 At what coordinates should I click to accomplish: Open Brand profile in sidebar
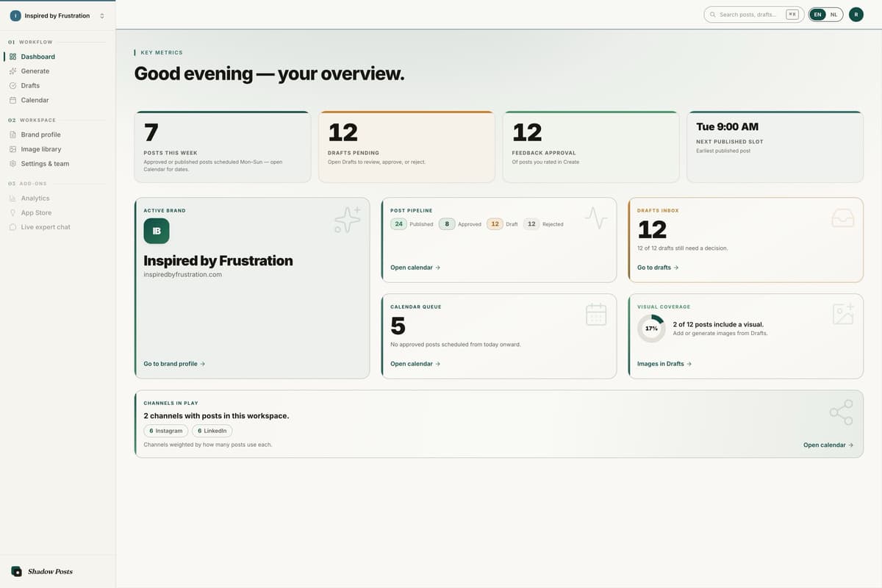point(57,135)
